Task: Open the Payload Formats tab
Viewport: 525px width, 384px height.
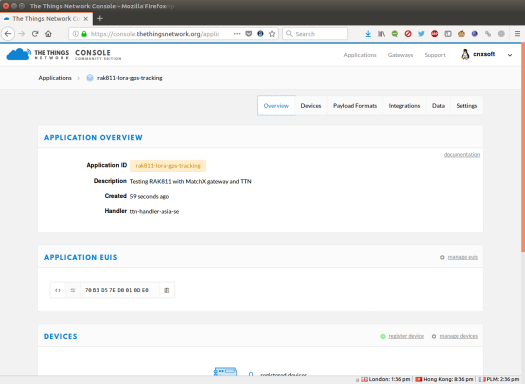Action: (355, 106)
